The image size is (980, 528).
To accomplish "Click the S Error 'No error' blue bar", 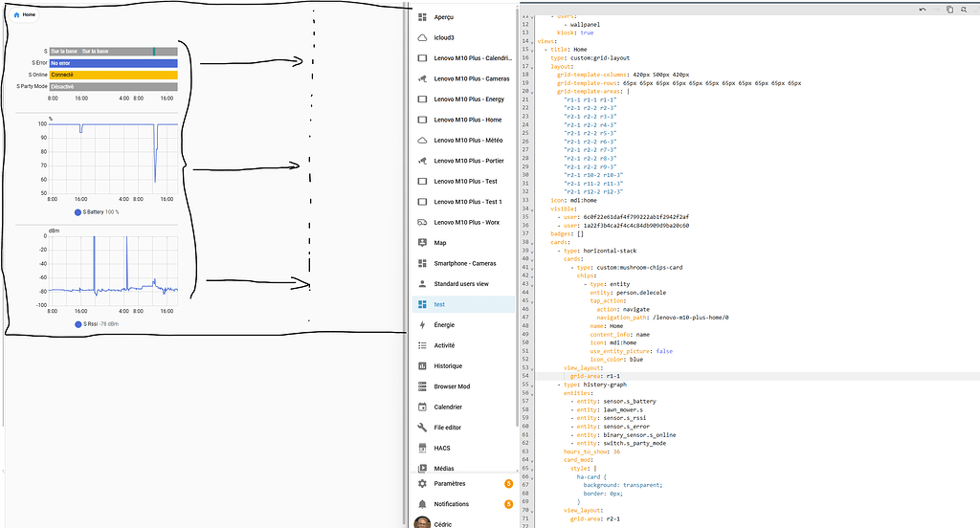I will click(x=114, y=63).
